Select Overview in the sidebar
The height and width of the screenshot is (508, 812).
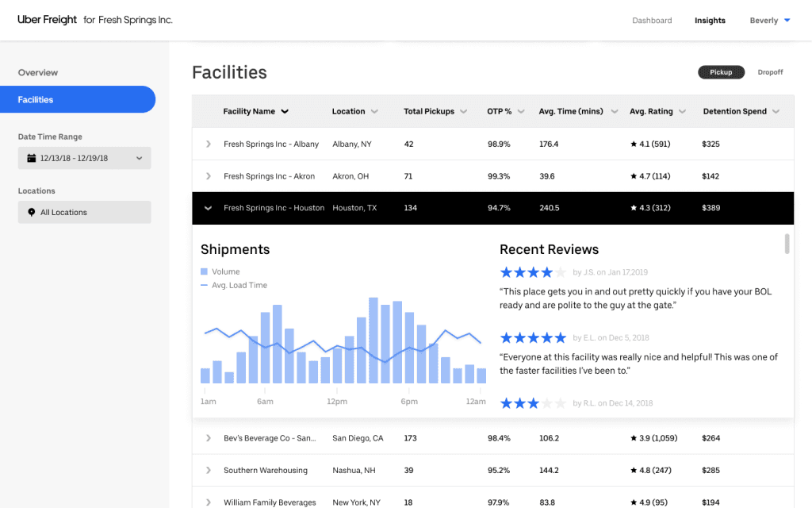38,72
